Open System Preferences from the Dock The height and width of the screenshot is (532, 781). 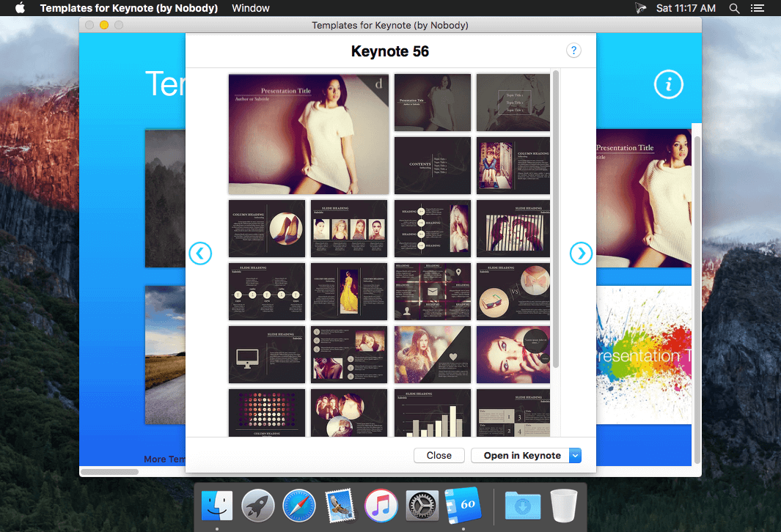(x=422, y=506)
